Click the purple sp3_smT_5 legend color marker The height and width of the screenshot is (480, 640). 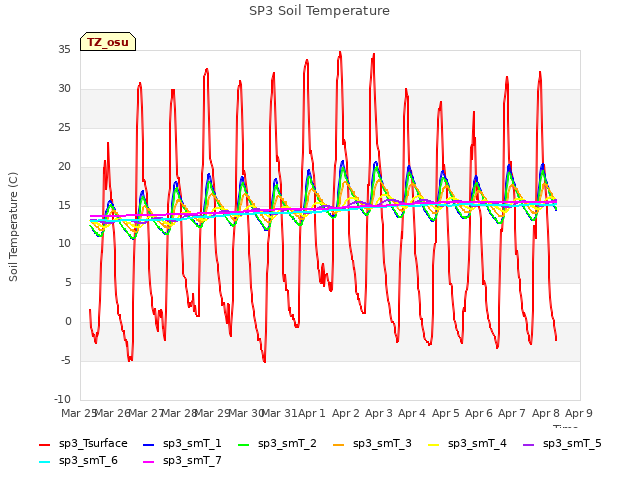(x=528, y=444)
